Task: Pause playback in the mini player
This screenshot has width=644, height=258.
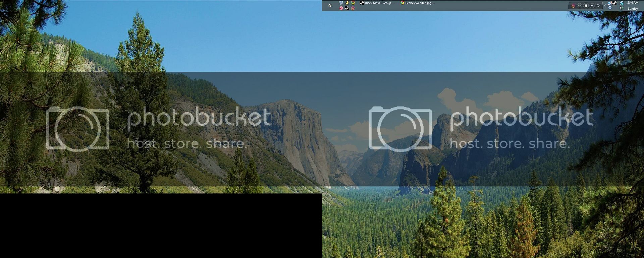Action: click(x=586, y=6)
